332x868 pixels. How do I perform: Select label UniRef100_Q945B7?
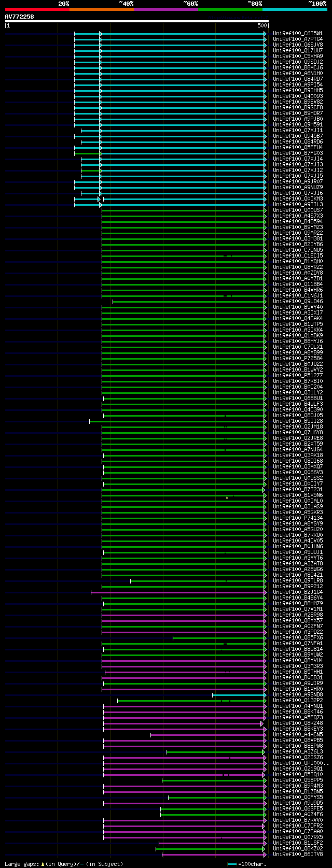[298, 136]
